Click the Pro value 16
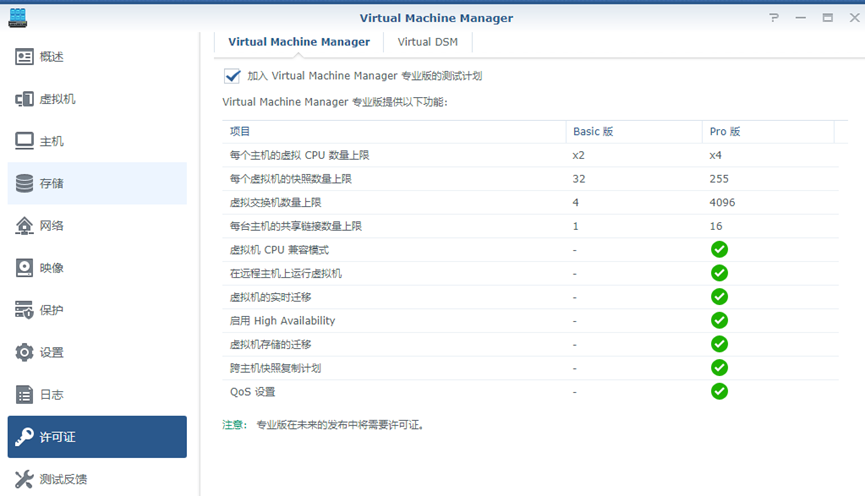Viewport: 865px width, 496px height. [x=716, y=226]
